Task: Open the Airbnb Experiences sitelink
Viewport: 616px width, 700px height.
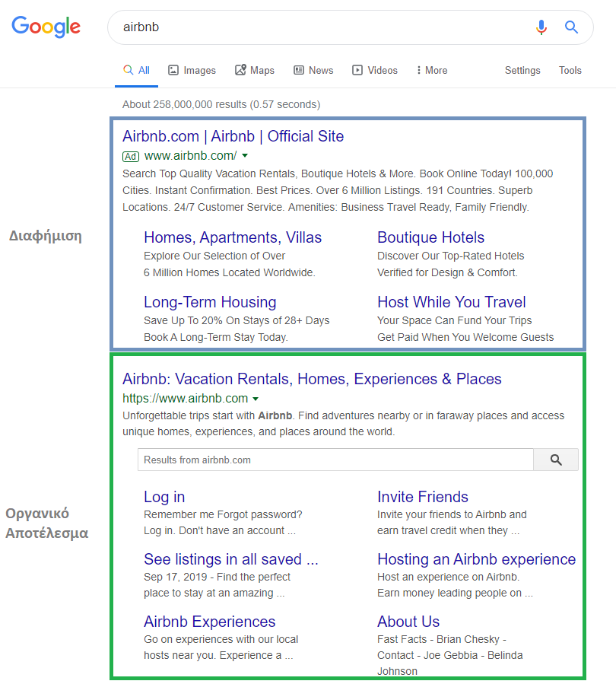Action: point(210,622)
